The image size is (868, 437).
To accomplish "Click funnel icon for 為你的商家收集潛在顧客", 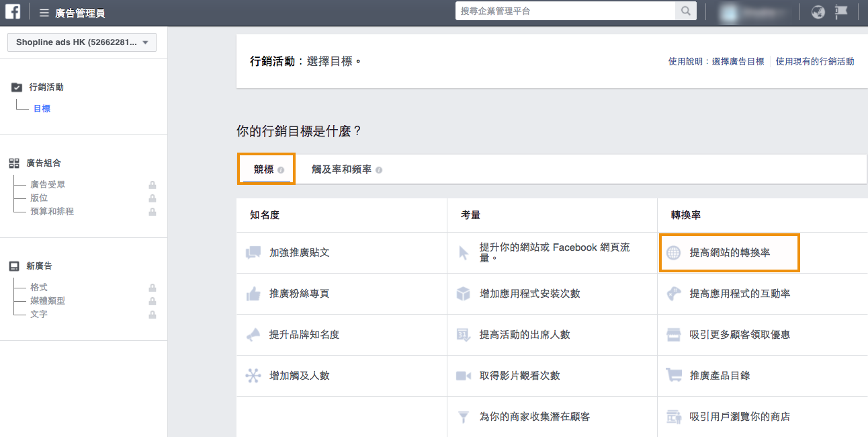I will (464, 417).
